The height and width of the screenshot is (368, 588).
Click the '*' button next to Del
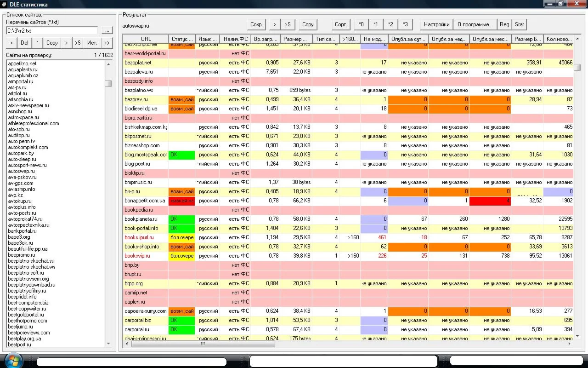point(37,43)
